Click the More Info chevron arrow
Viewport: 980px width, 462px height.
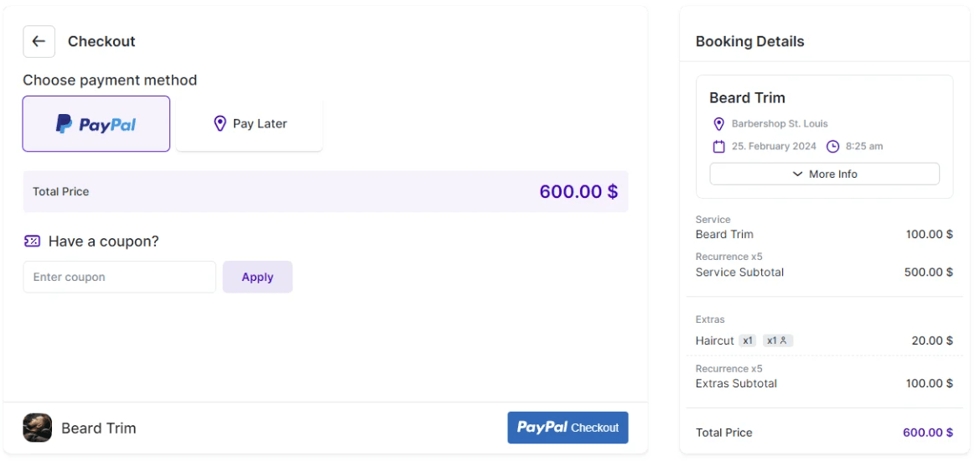[x=797, y=174]
